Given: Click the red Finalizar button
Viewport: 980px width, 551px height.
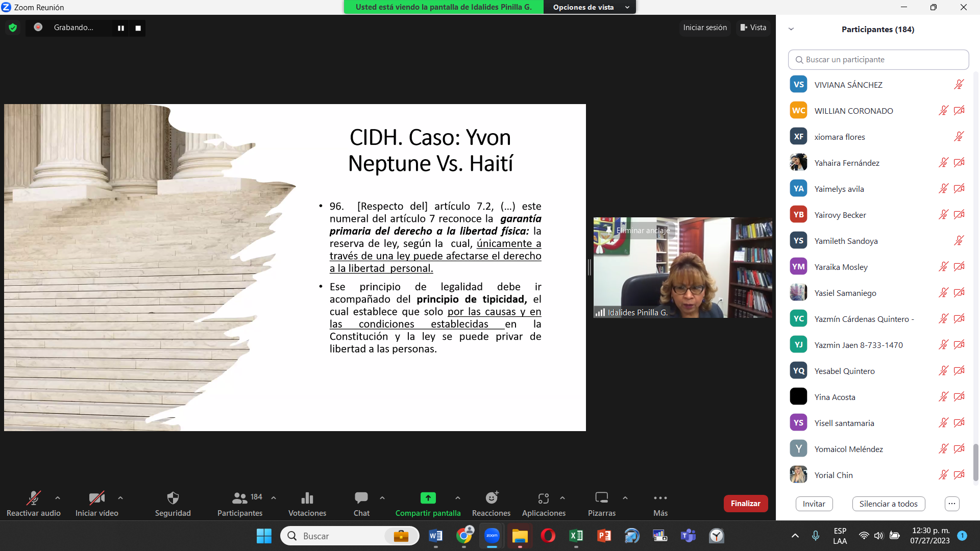Looking at the screenshot, I should tap(746, 504).
